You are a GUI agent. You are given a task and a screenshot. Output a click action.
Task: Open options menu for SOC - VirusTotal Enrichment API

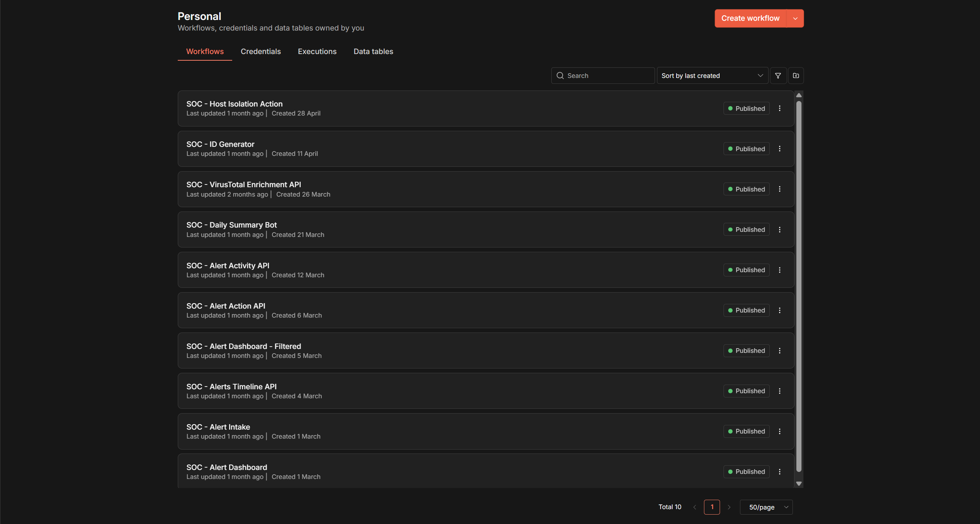780,189
